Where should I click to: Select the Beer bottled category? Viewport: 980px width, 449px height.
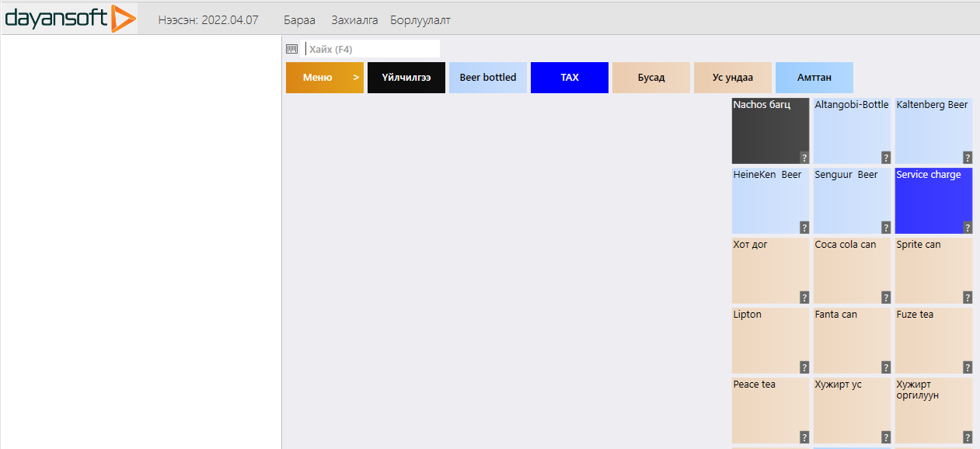point(488,78)
